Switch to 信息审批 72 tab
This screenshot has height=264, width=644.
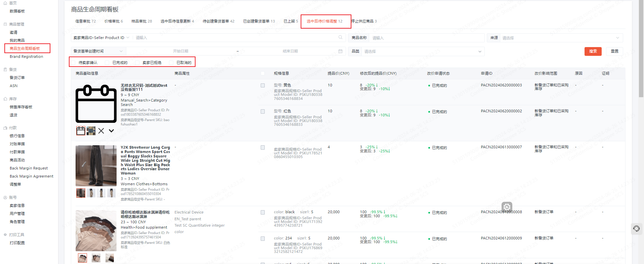(85, 21)
